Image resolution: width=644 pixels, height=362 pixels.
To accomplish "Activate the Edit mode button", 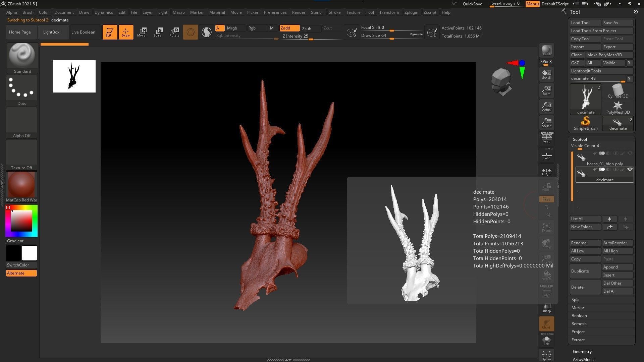I will (x=110, y=32).
